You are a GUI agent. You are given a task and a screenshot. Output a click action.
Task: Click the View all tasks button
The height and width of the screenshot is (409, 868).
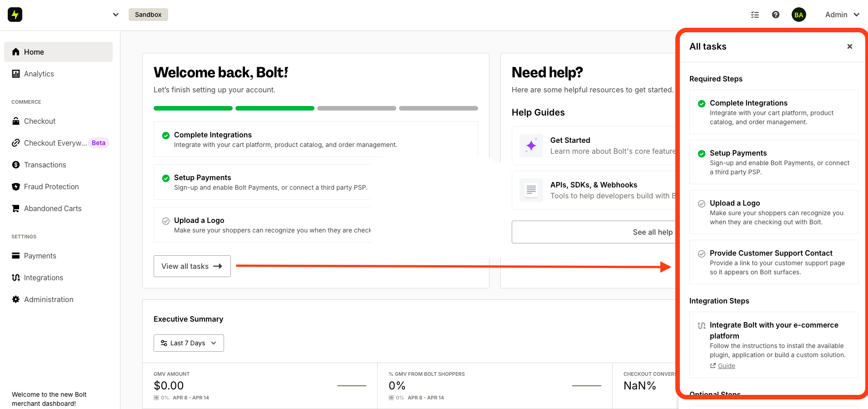pos(192,266)
